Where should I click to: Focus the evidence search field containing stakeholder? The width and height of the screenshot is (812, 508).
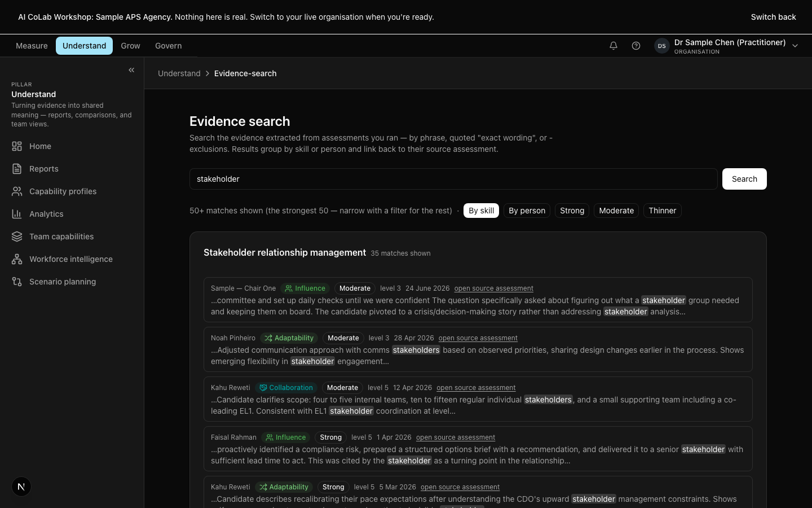pyautogui.click(x=453, y=179)
